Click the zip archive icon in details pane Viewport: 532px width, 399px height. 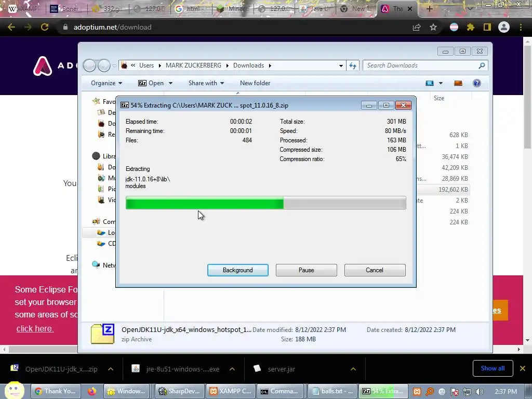pos(102,334)
